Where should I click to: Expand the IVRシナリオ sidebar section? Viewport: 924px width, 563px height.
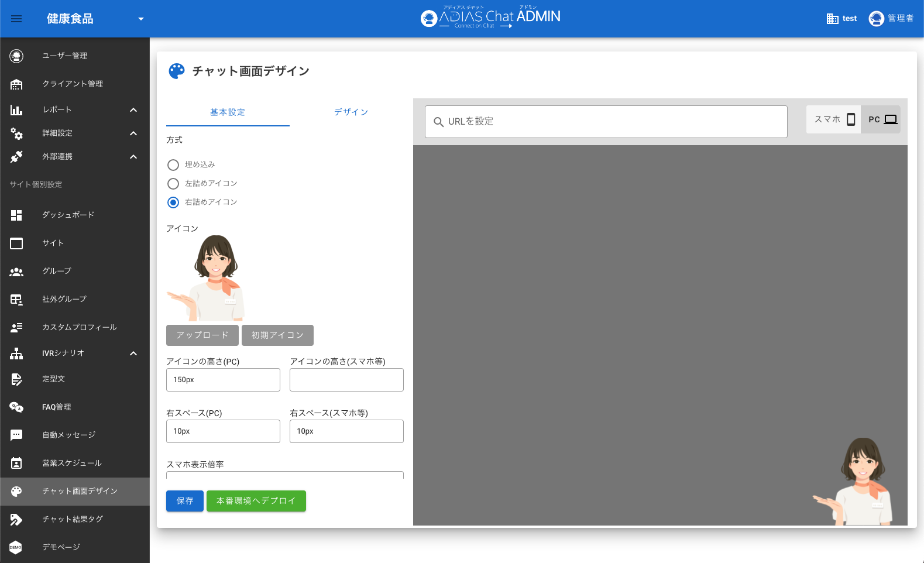click(x=133, y=353)
